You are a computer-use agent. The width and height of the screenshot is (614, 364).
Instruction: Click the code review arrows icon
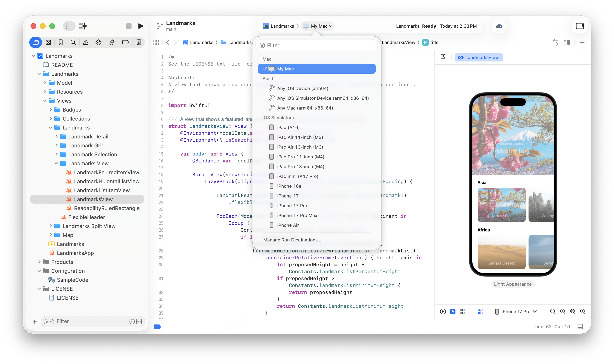(x=555, y=42)
